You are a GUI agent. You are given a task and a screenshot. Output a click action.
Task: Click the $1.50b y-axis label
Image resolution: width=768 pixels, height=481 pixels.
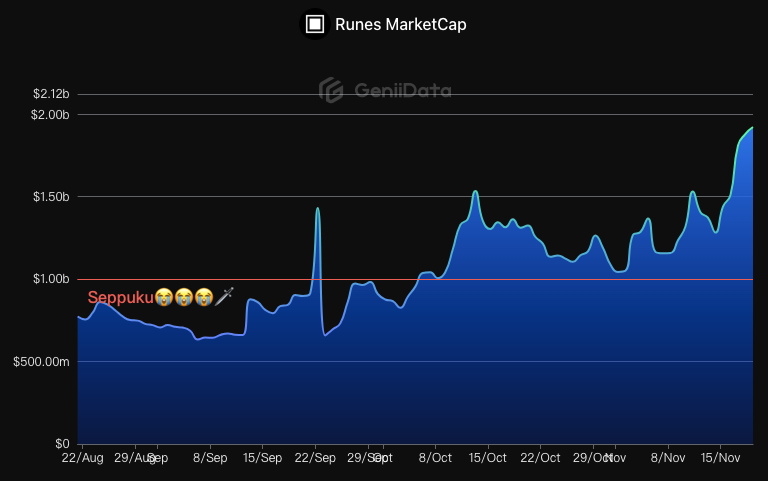51,197
